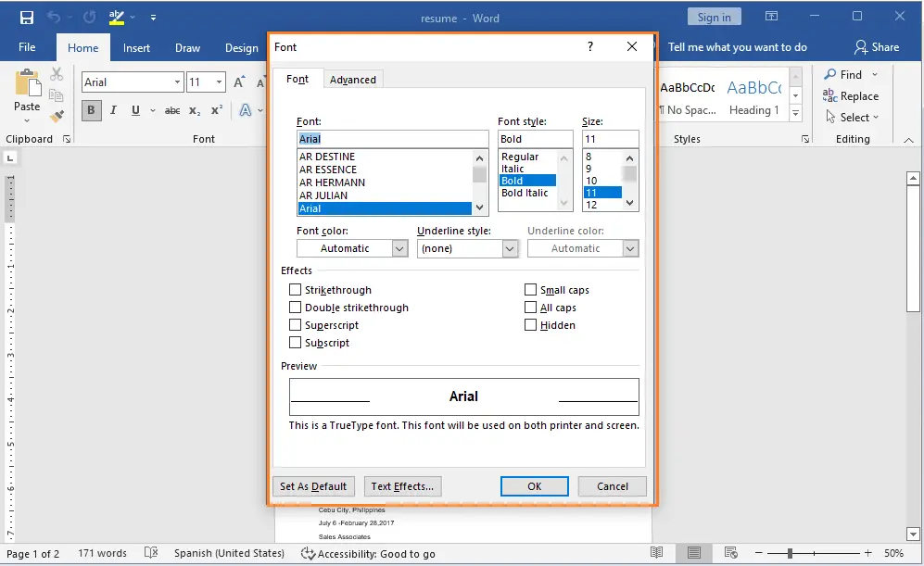Viewport: 924px width, 566px height.
Task: Open Text Effects... button
Action: pyautogui.click(x=402, y=486)
